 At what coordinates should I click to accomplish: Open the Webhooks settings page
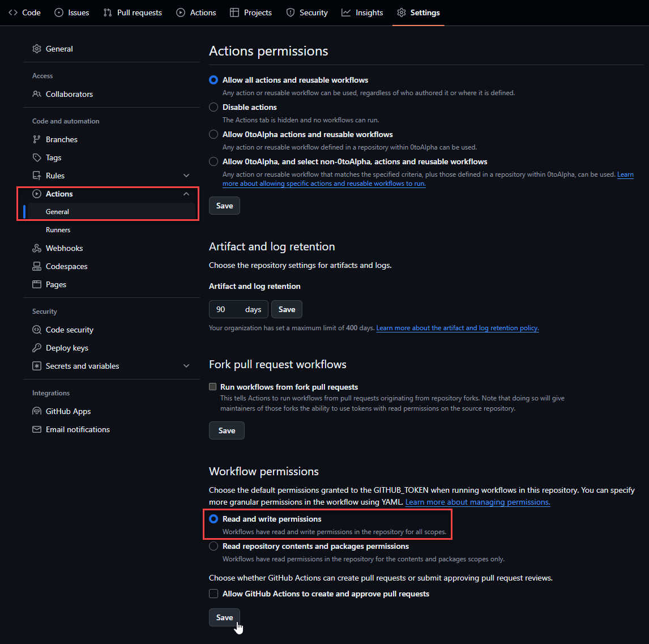63,248
